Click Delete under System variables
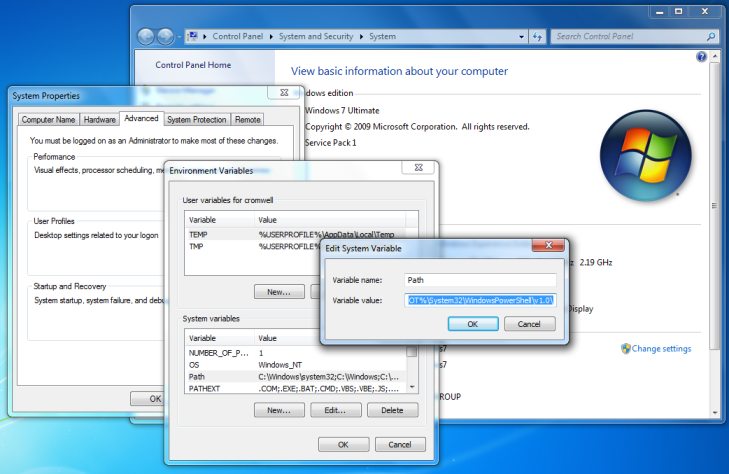 coord(392,410)
